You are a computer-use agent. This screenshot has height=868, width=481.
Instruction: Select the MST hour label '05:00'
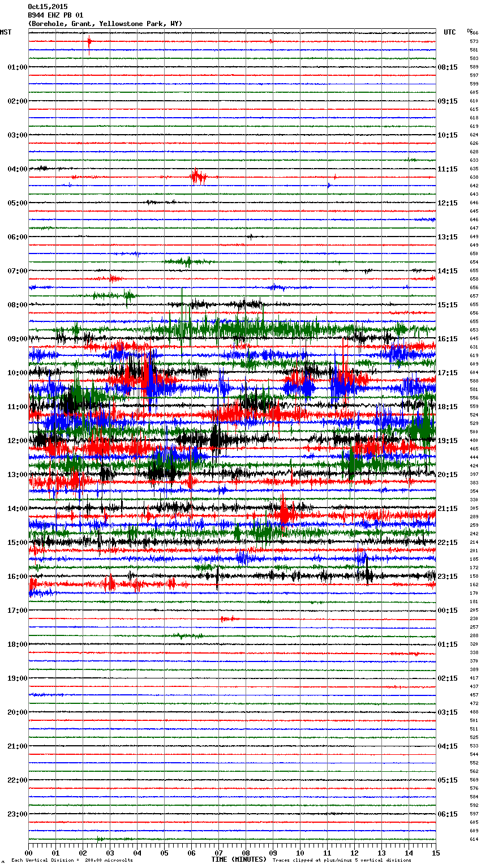(18, 203)
